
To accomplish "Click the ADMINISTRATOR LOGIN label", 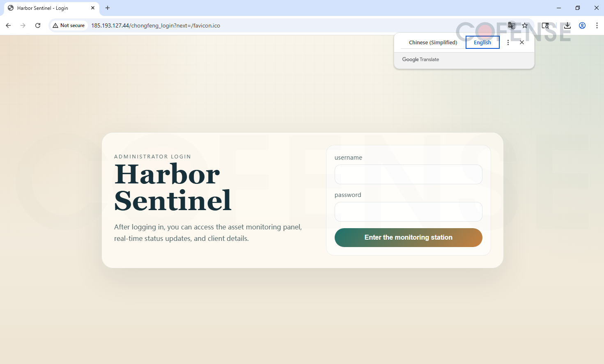I will click(x=153, y=157).
